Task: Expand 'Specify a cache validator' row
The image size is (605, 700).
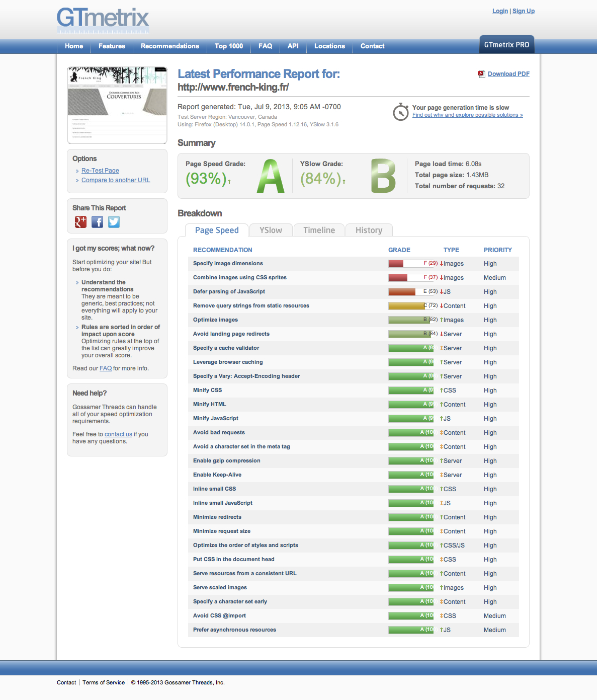Action: pyautogui.click(x=354, y=348)
